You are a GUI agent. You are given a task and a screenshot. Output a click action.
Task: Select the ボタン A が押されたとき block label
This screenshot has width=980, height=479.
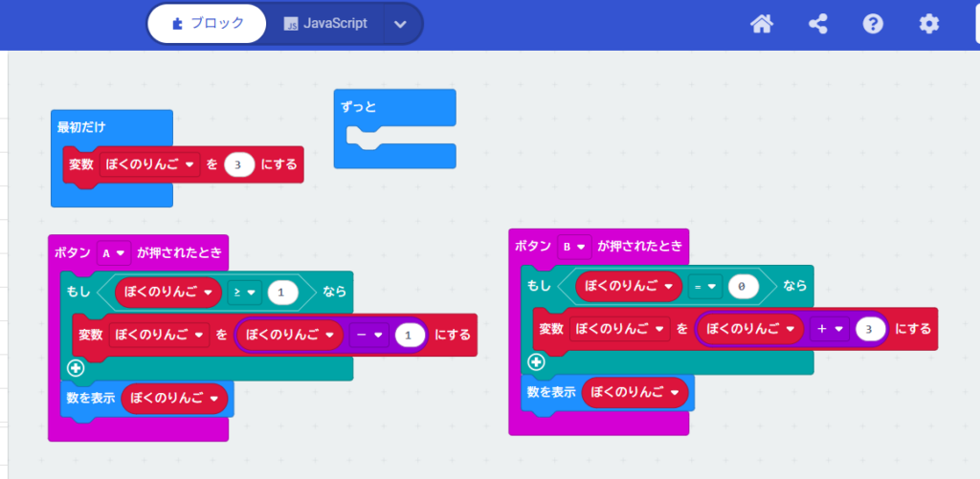tap(138, 253)
